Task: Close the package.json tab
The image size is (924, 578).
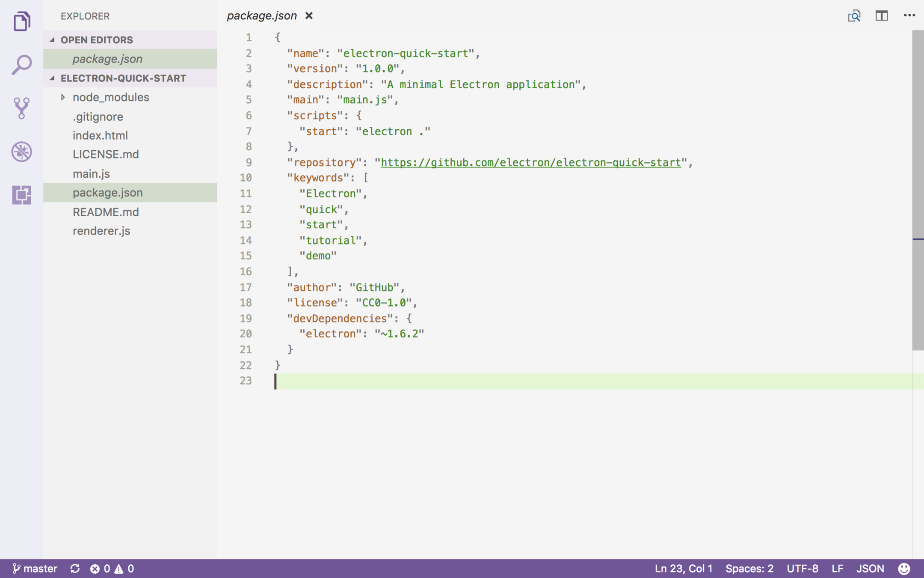Action: [x=309, y=16]
